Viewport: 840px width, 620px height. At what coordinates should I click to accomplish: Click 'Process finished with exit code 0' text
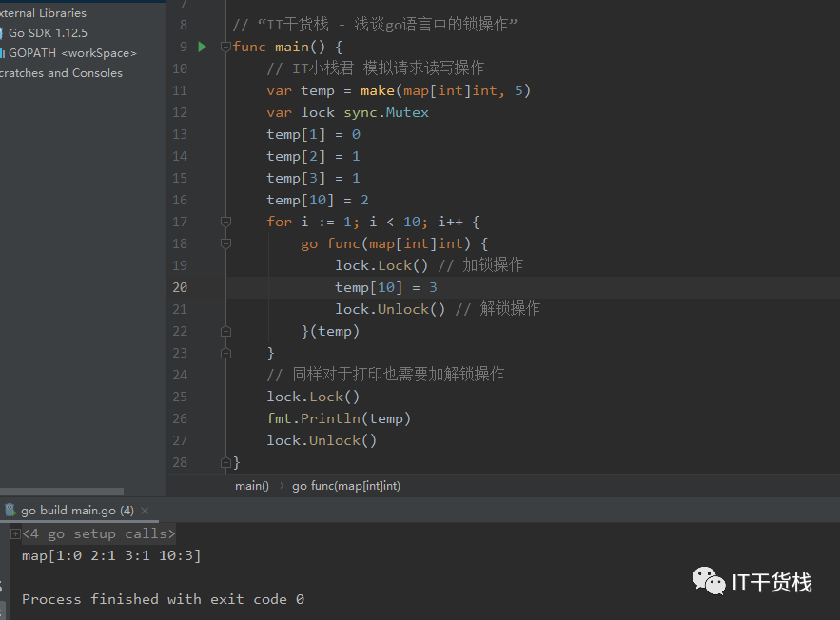[x=163, y=599]
